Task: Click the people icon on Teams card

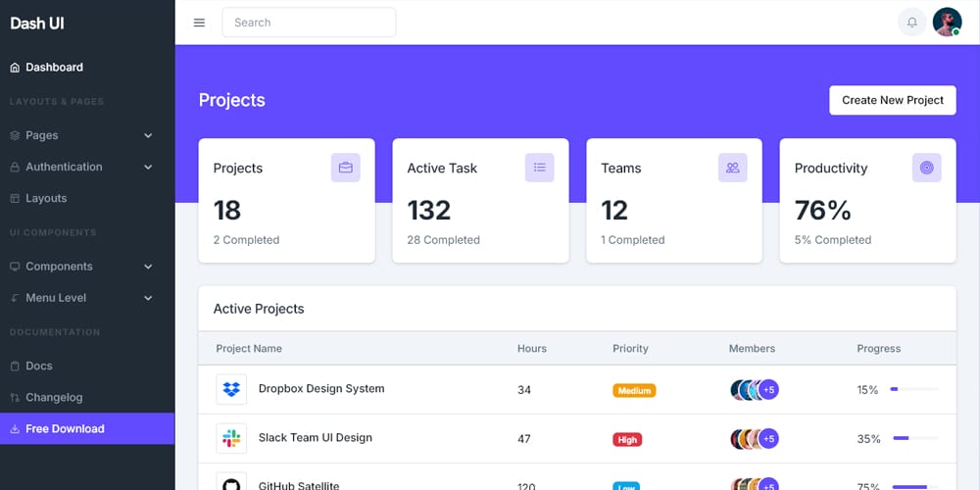Action: click(732, 168)
